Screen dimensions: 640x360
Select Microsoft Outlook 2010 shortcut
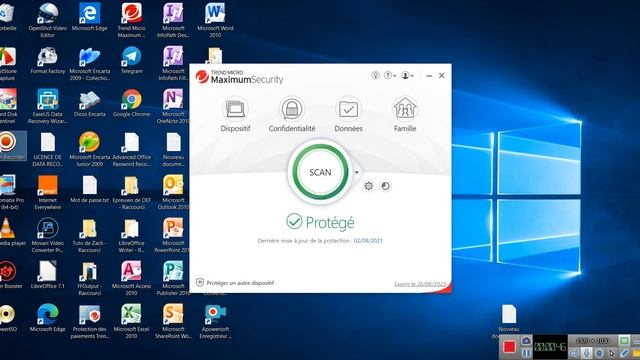click(173, 192)
